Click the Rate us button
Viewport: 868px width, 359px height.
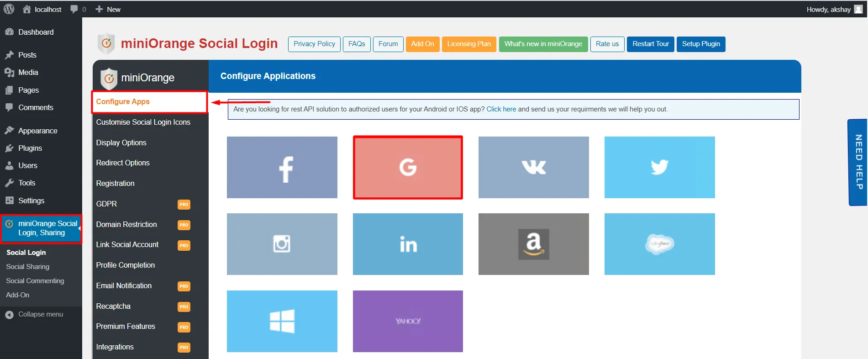pyautogui.click(x=607, y=44)
